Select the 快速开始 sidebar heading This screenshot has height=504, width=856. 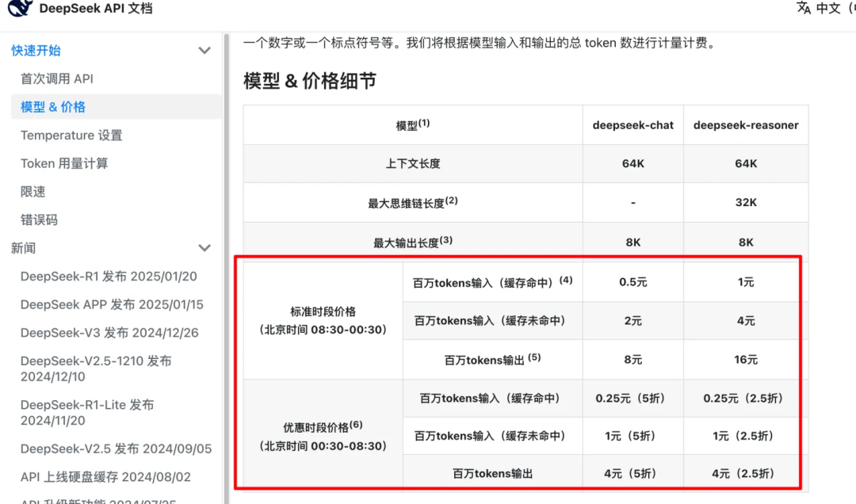coord(36,51)
